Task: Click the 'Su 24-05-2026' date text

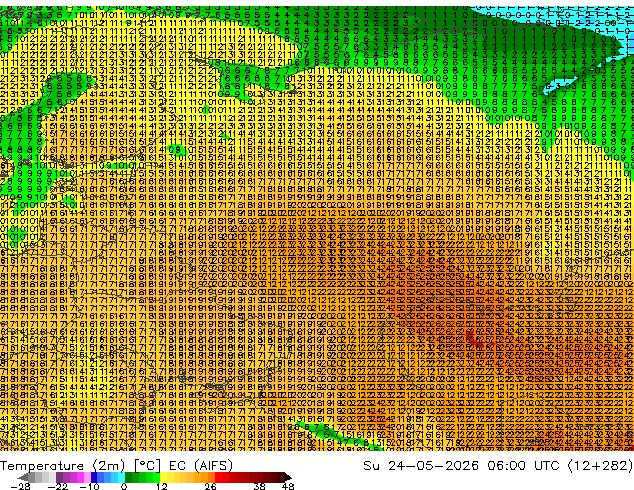Action: click(x=421, y=466)
